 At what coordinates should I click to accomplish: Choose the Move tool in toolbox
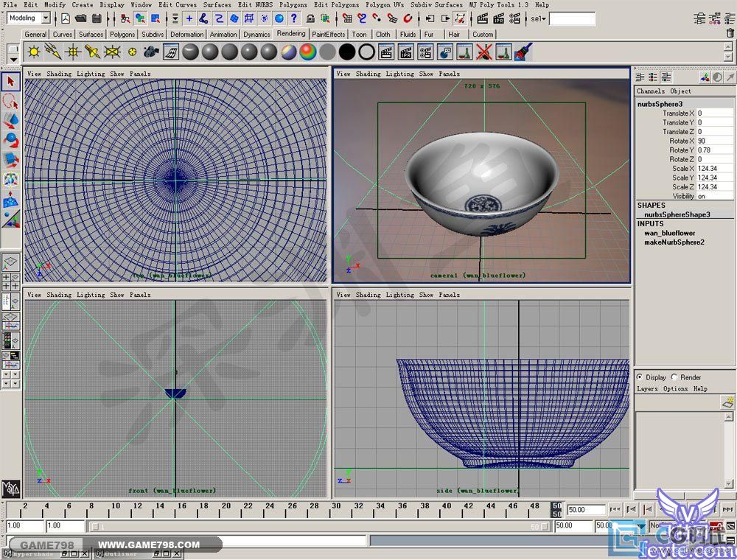coord(11,121)
